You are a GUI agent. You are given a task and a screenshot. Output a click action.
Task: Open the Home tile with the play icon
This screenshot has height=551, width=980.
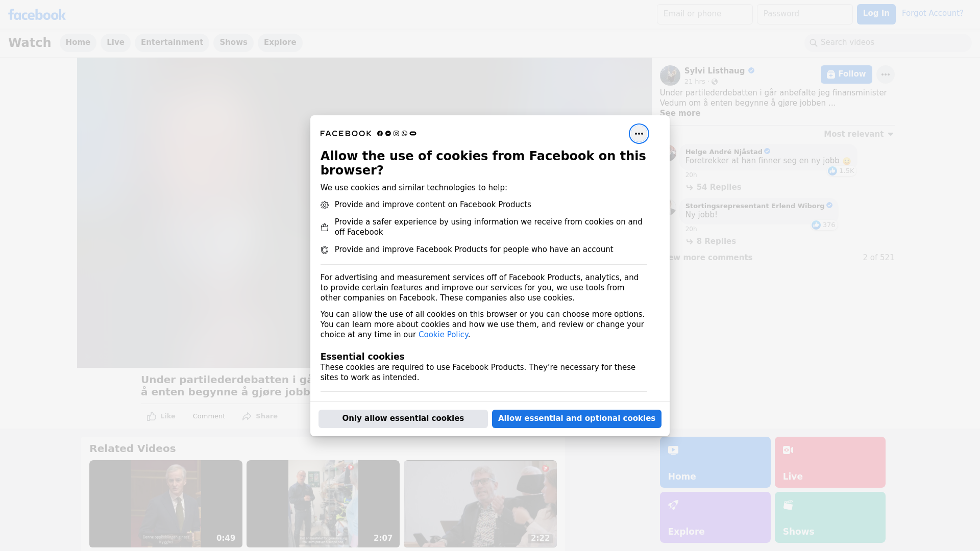[x=715, y=462]
